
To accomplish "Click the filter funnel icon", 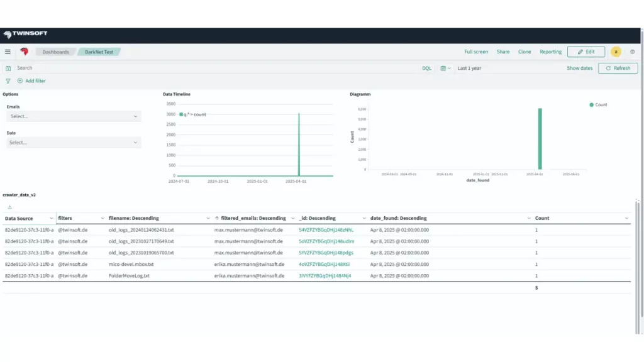I will tap(8, 81).
